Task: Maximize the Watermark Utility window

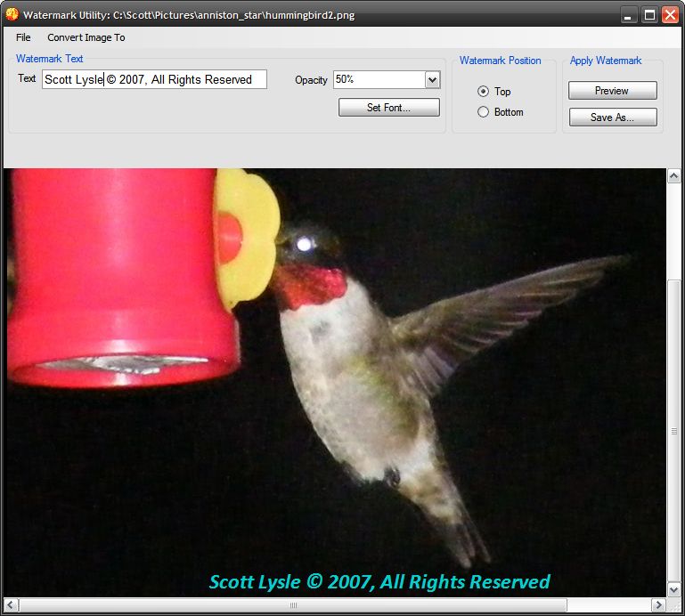Action: [x=649, y=15]
